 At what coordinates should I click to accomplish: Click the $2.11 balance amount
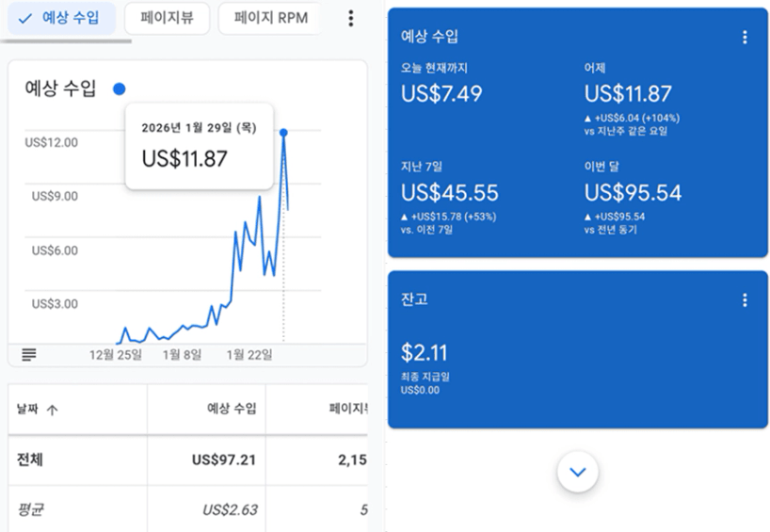pyautogui.click(x=425, y=353)
